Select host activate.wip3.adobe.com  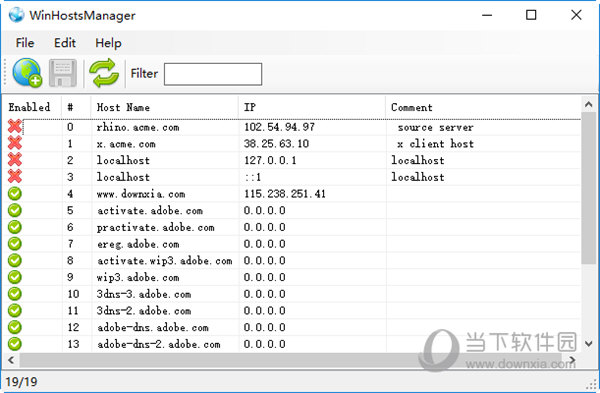coord(165,261)
